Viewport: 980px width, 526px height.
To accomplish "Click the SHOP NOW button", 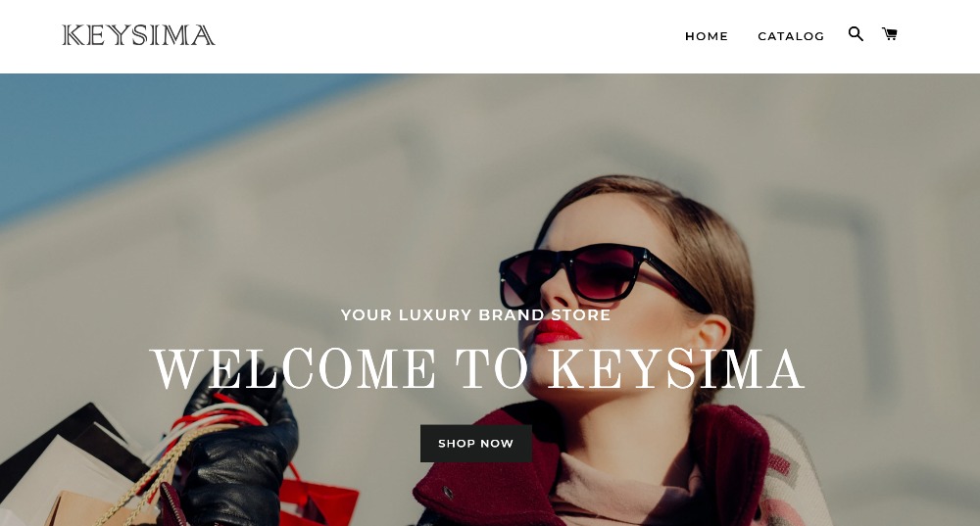I will [x=475, y=444].
